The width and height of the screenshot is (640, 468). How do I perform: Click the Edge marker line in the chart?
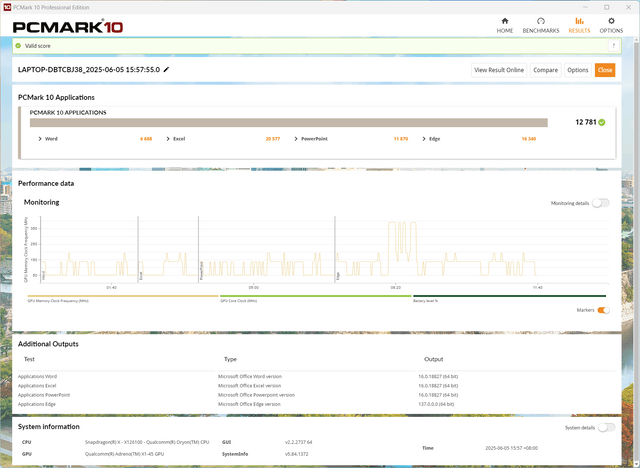coord(335,249)
